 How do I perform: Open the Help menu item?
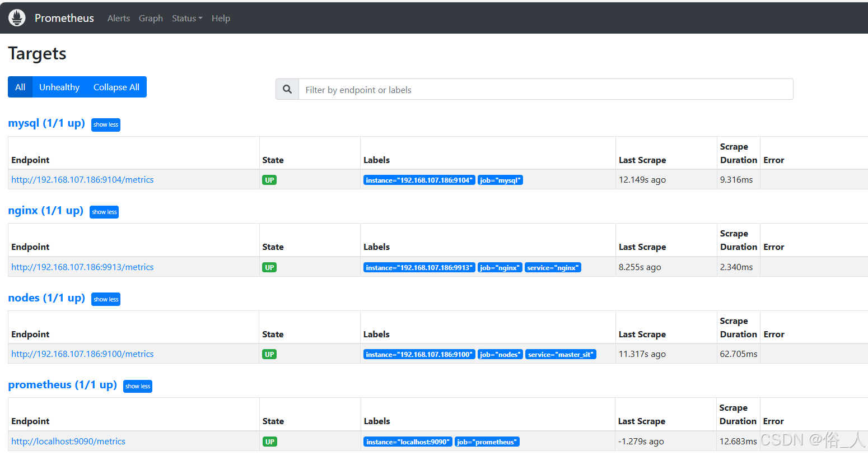221,18
